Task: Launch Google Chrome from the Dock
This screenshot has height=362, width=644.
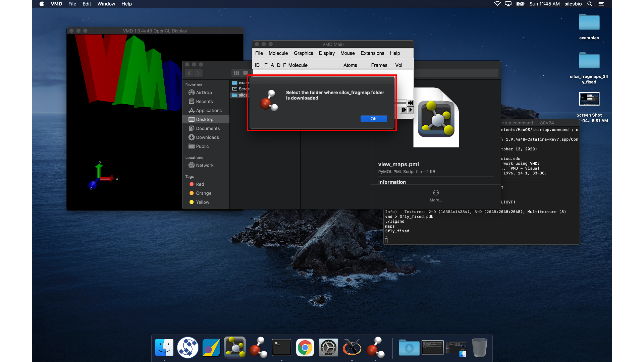Action: 305,348
